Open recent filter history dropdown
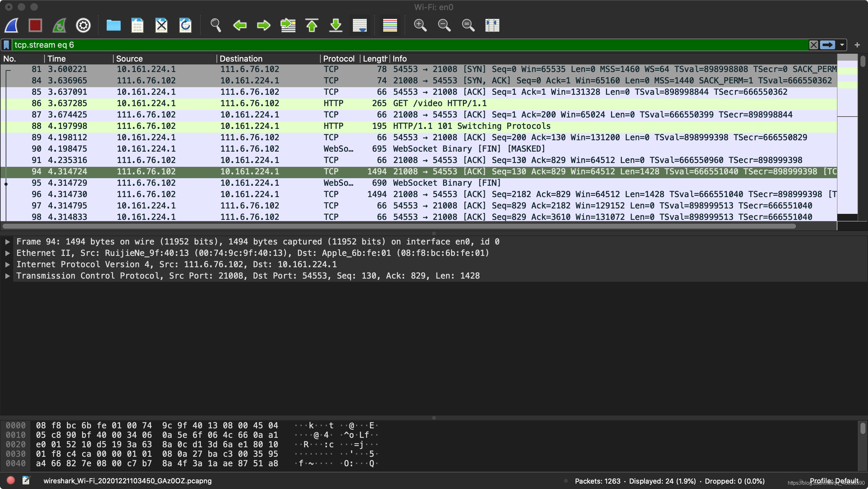The height and width of the screenshot is (489, 868). coord(842,45)
